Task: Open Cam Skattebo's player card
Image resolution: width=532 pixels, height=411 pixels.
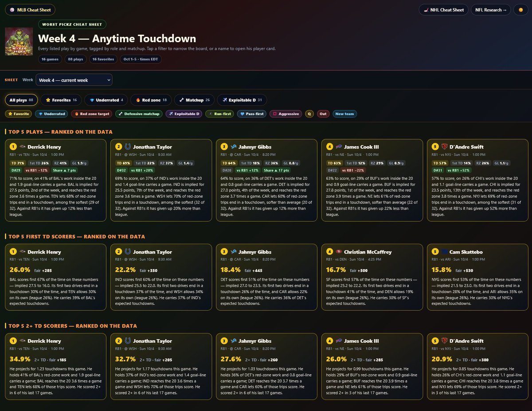Action: coord(467,252)
